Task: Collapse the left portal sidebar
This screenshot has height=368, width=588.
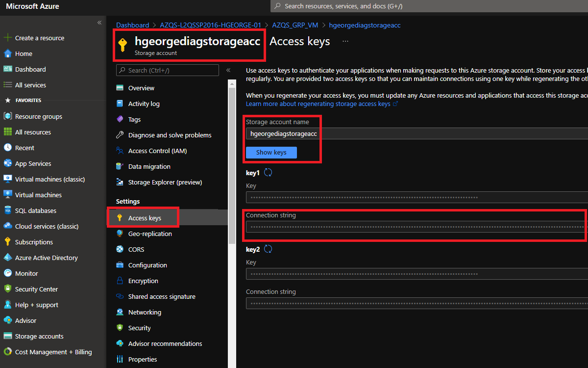Action: pyautogui.click(x=99, y=23)
